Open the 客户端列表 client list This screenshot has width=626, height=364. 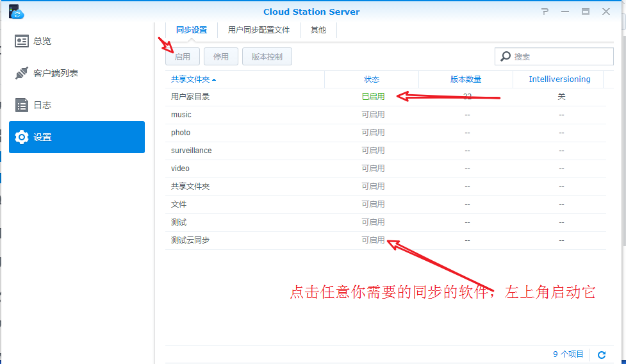(77, 73)
